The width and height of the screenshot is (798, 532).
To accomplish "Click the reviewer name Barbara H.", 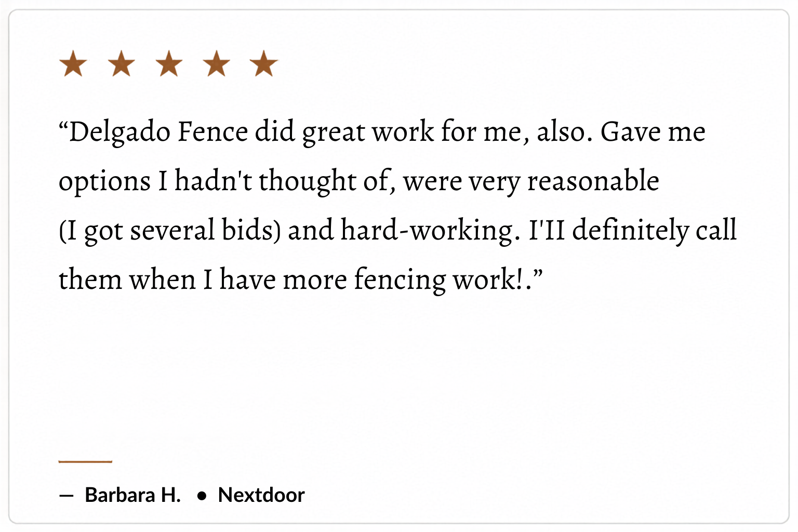I will pyautogui.click(x=133, y=495).
